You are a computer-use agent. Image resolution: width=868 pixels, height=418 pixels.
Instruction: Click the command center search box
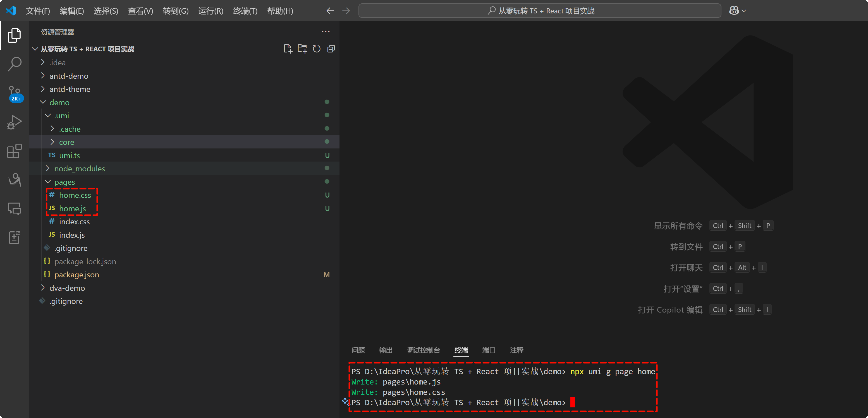click(540, 11)
